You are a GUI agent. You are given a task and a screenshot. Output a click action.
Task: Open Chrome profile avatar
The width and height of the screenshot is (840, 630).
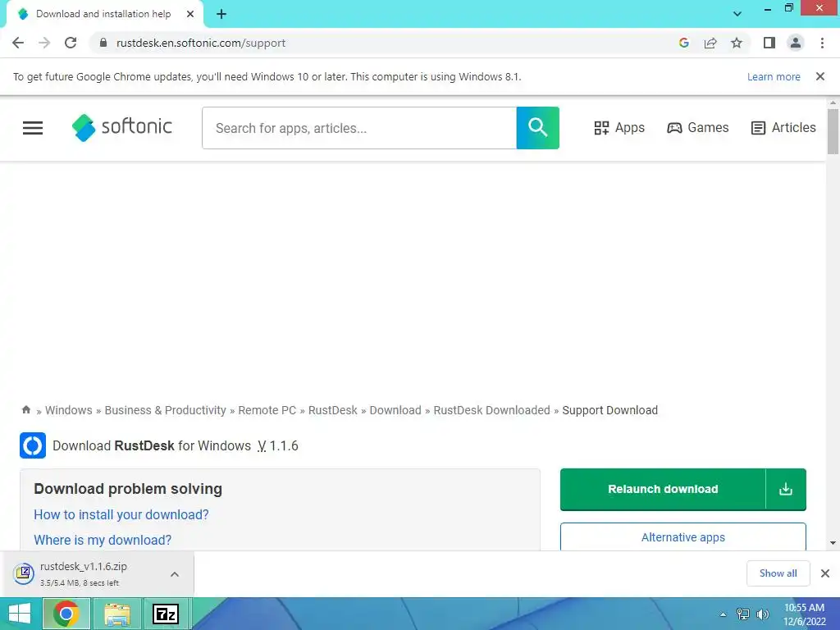point(796,43)
